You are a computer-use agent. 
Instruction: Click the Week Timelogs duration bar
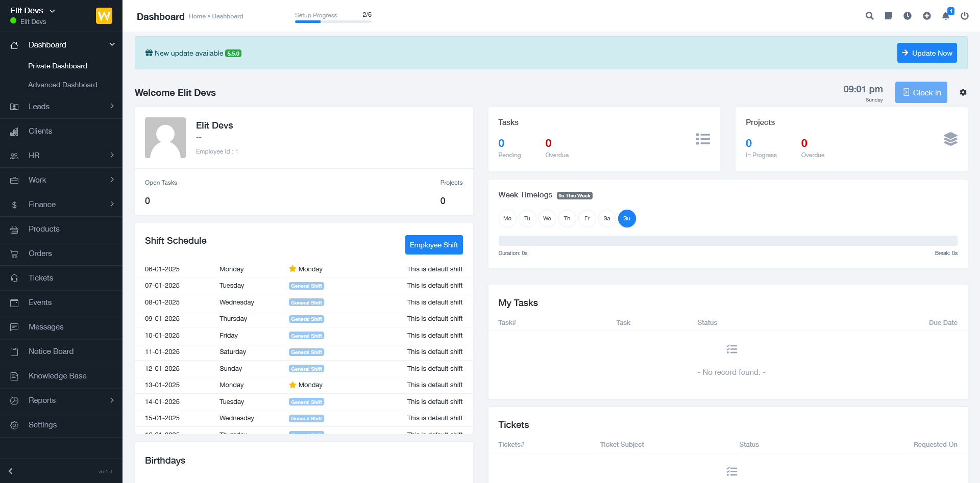[728, 241]
